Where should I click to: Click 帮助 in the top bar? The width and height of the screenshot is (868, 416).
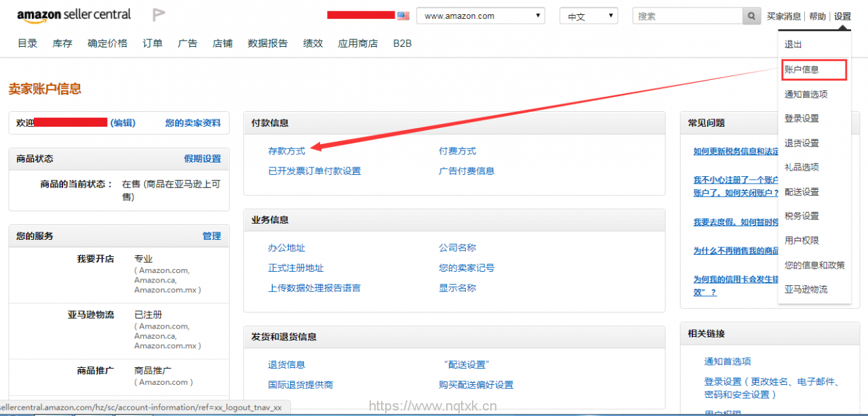818,16
